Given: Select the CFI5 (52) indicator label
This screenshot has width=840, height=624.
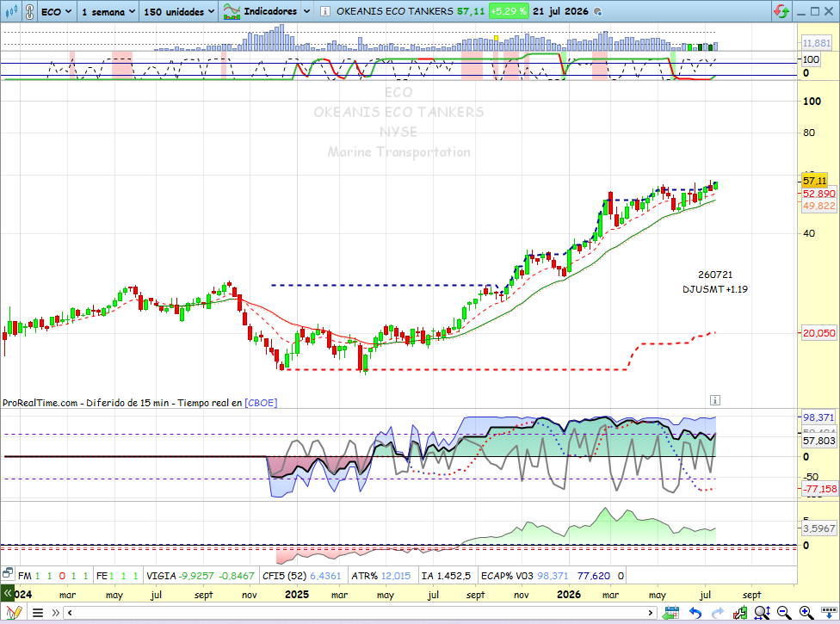Looking at the screenshot, I should pos(284,576).
